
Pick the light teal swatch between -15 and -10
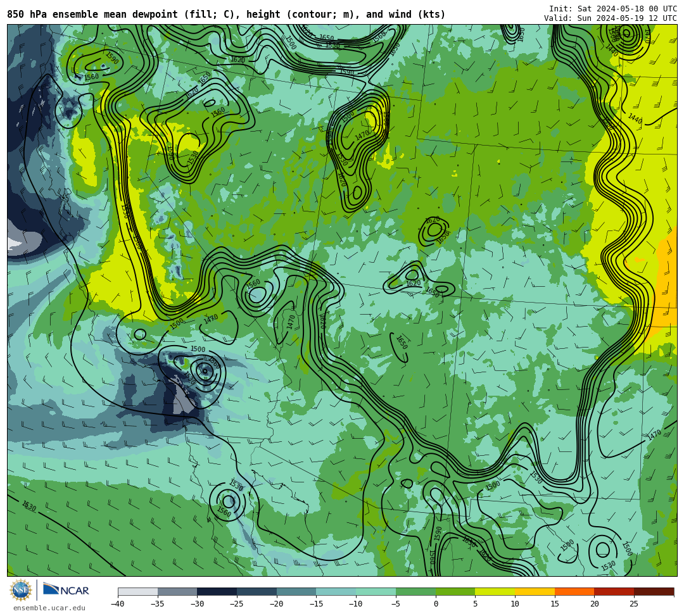(x=336, y=591)
